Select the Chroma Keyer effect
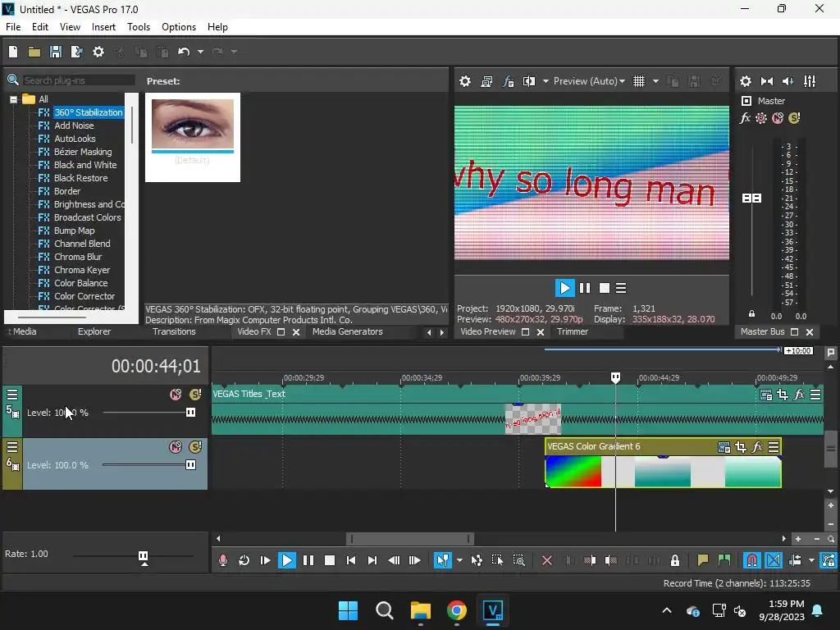The image size is (840, 630). pyautogui.click(x=81, y=270)
